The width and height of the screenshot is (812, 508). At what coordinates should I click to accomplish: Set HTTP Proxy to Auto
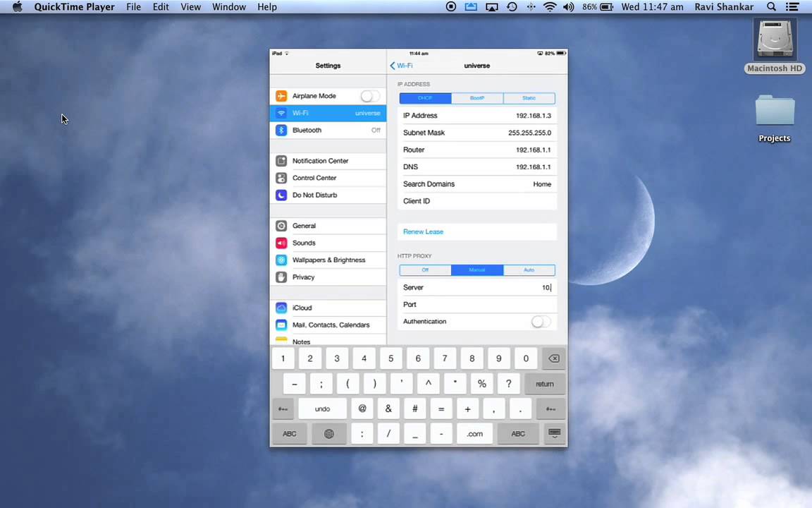coord(529,270)
